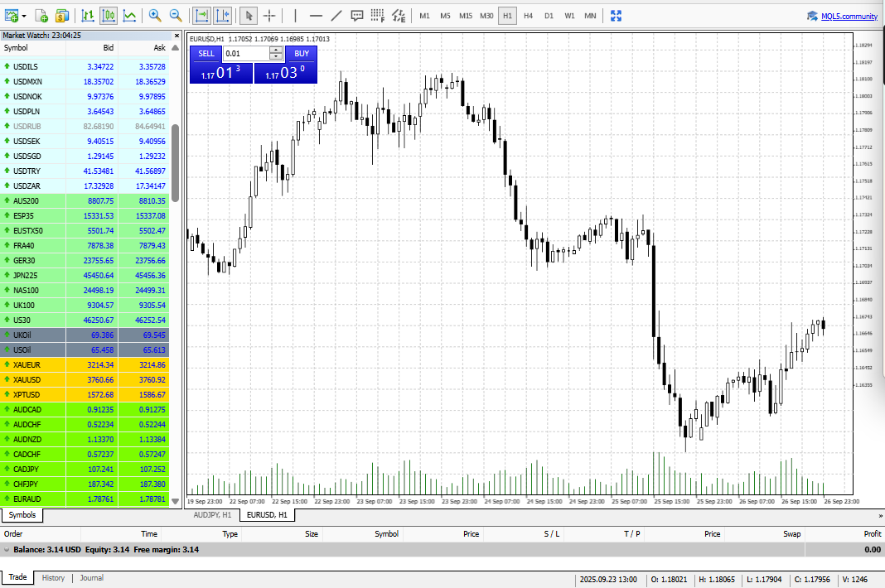Draw a horizontal line on the chart
The width and height of the screenshot is (885, 588).
coord(316,16)
